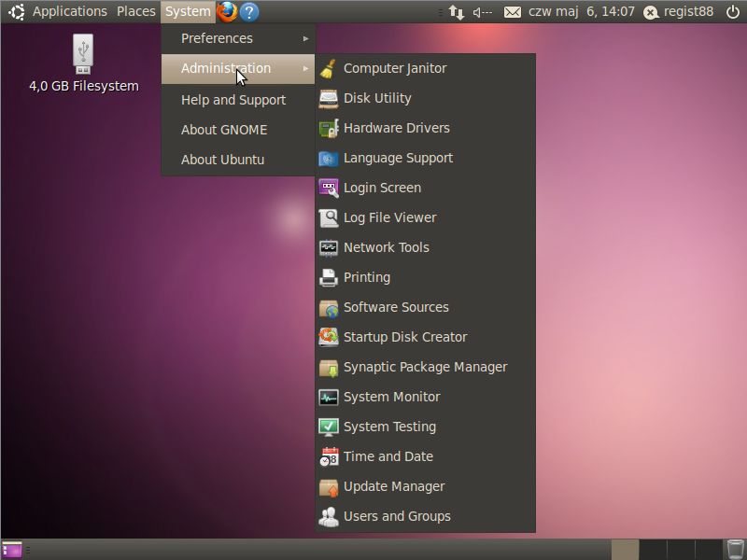The image size is (747, 560).
Task: Open About Ubuntu entry
Action: point(238,160)
